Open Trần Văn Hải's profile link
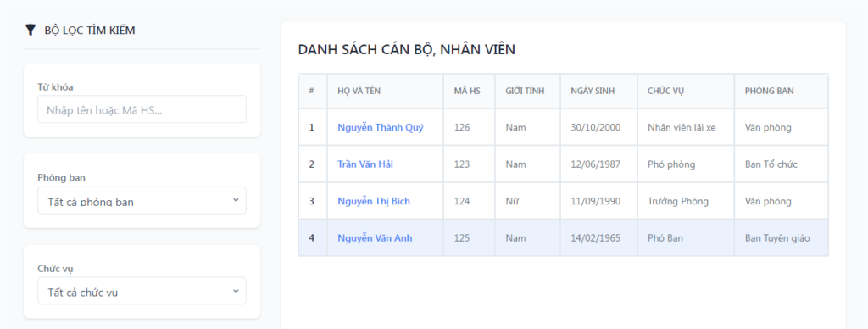This screenshot has height=329, width=868. (x=365, y=164)
